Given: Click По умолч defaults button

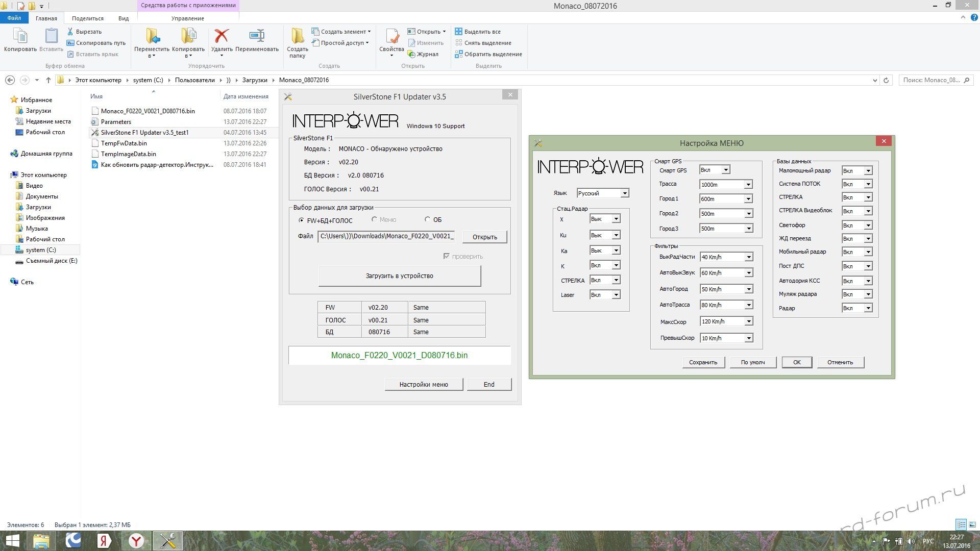Looking at the screenshot, I should pos(753,362).
